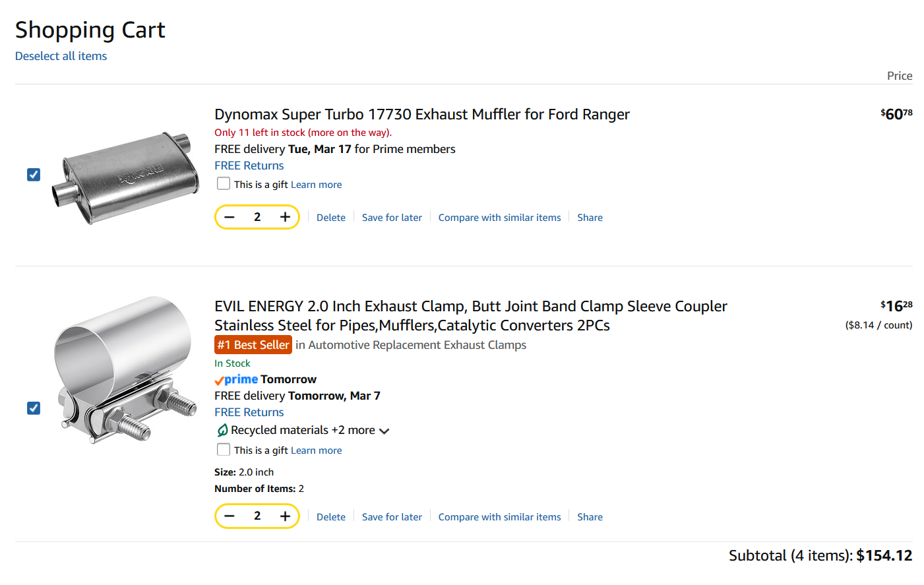
Task: Decrease EVIL ENERGY clamp quantity with minus
Action: pyautogui.click(x=230, y=516)
